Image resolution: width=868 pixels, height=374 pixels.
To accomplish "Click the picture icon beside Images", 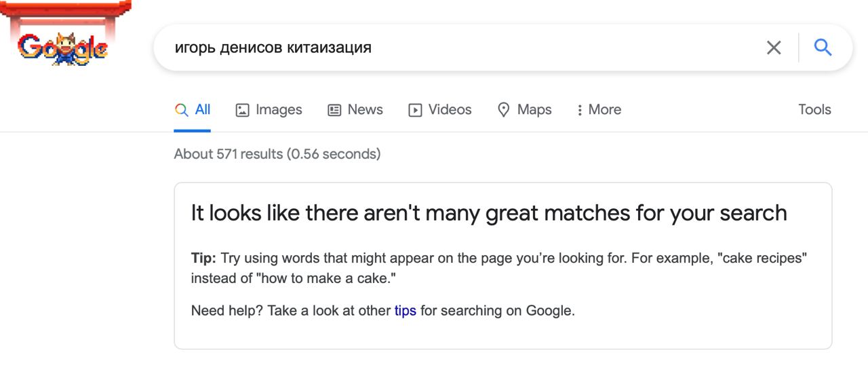I will coord(242,110).
